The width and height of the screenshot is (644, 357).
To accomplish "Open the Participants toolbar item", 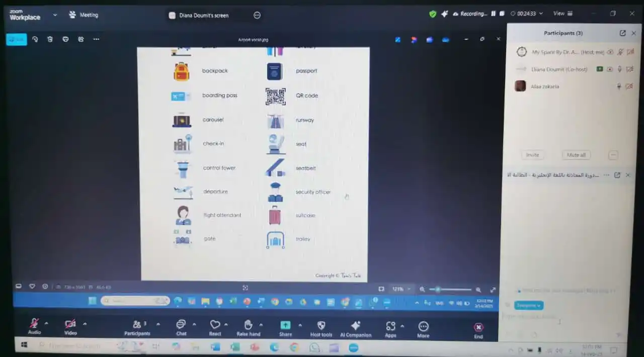I will pos(137,325).
